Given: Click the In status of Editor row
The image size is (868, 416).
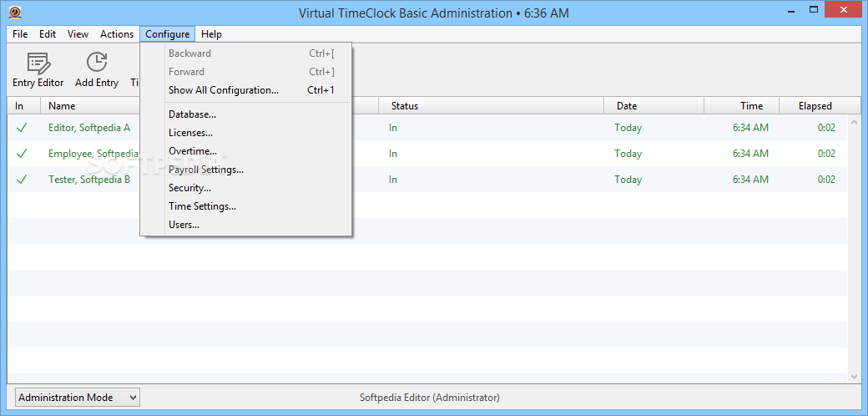Looking at the screenshot, I should coord(393,128).
